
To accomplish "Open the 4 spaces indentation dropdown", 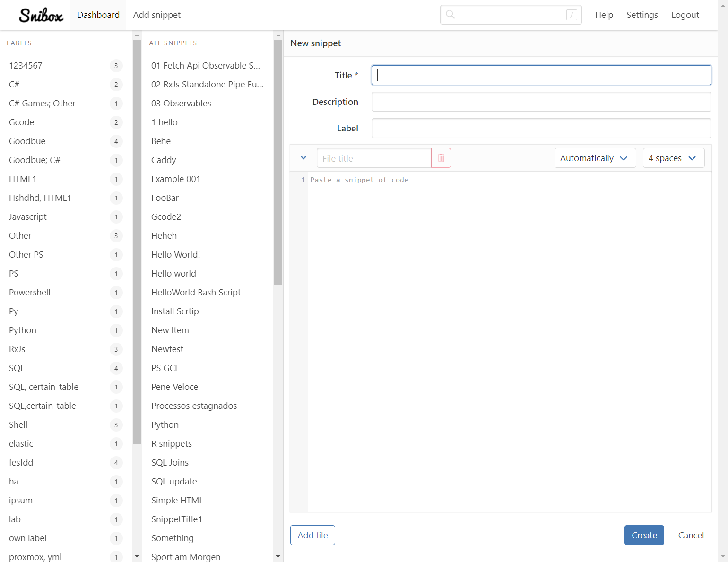I will (674, 158).
